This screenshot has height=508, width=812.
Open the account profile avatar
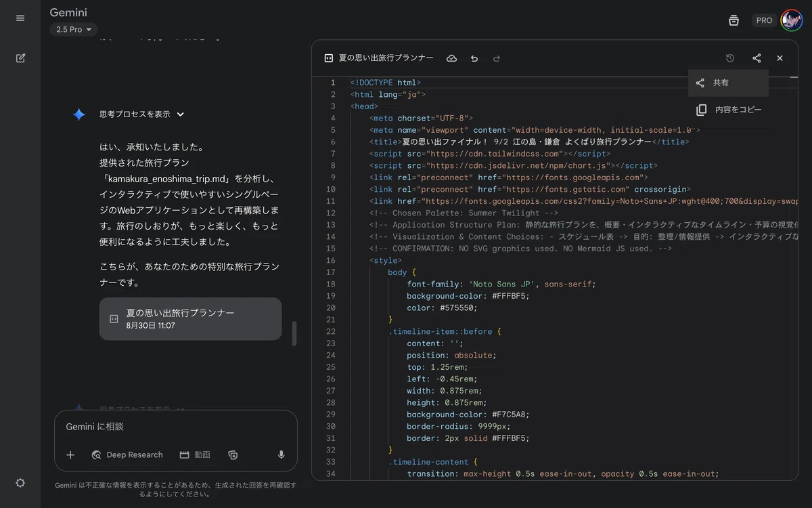[x=791, y=20]
